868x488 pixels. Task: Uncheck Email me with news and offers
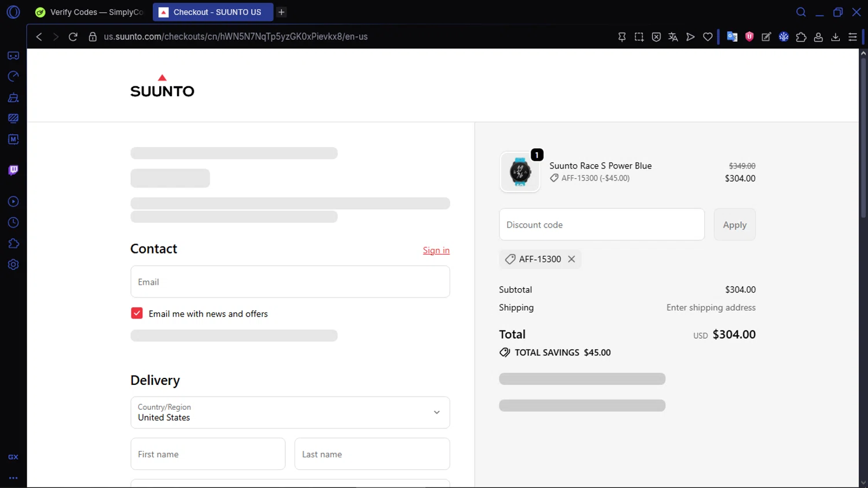coord(137,313)
